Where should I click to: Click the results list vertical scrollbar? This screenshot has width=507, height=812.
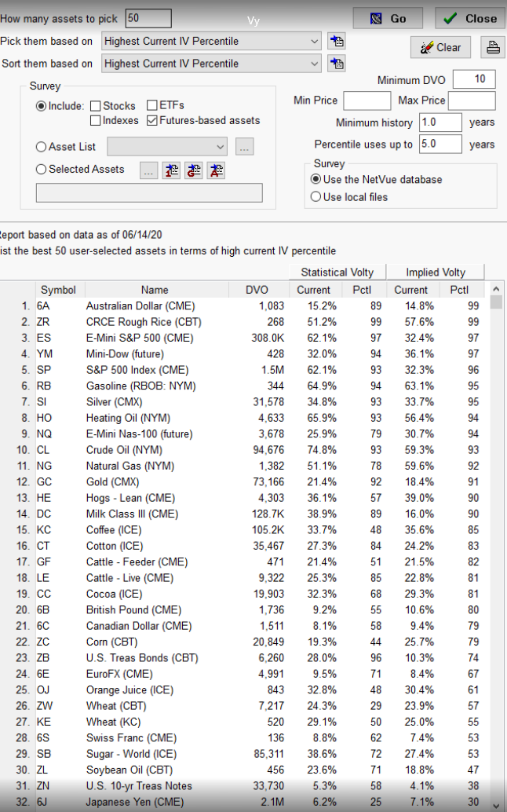495,550
